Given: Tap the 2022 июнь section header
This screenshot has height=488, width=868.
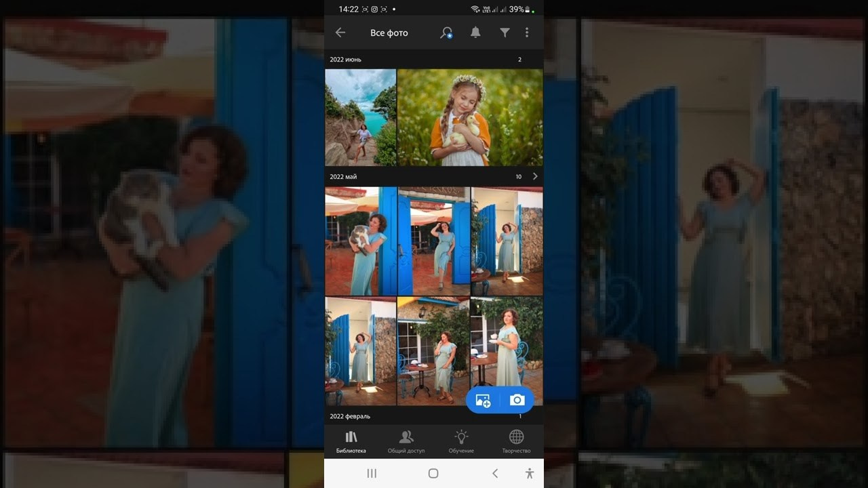Looking at the screenshot, I should pyautogui.click(x=346, y=60).
